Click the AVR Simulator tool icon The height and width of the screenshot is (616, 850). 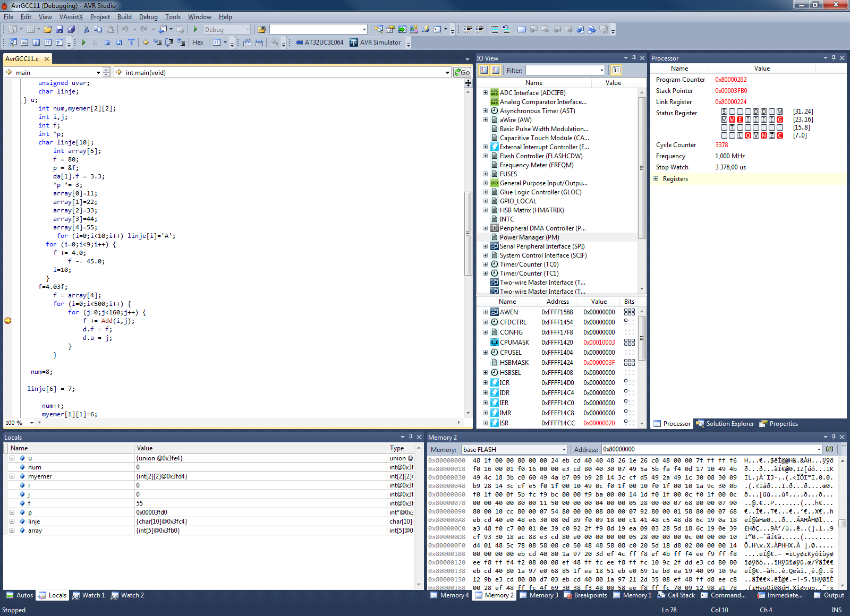(x=354, y=42)
